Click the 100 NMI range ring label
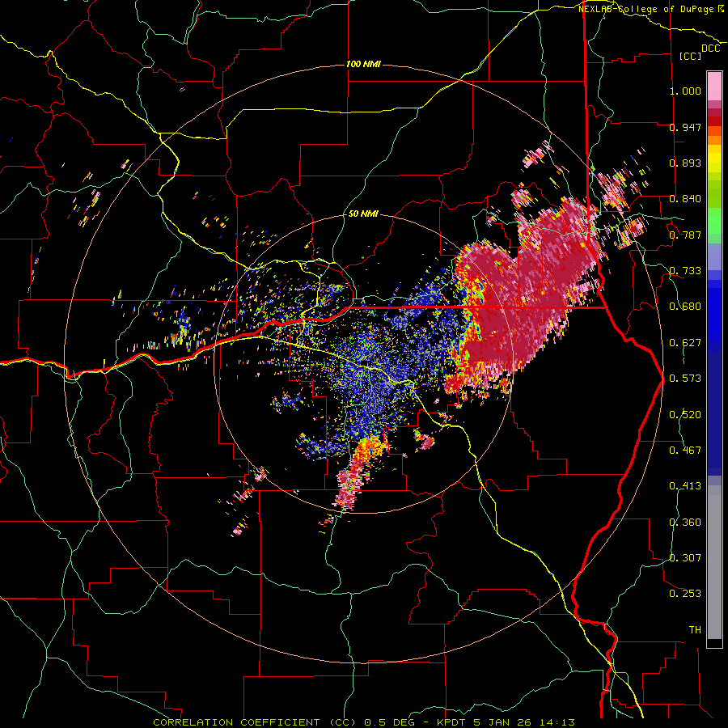 click(x=363, y=64)
